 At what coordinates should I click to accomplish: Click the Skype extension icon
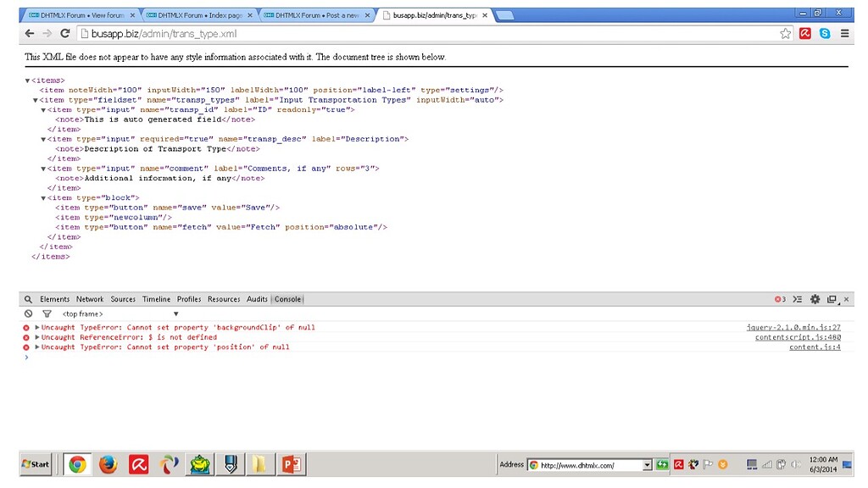824,34
